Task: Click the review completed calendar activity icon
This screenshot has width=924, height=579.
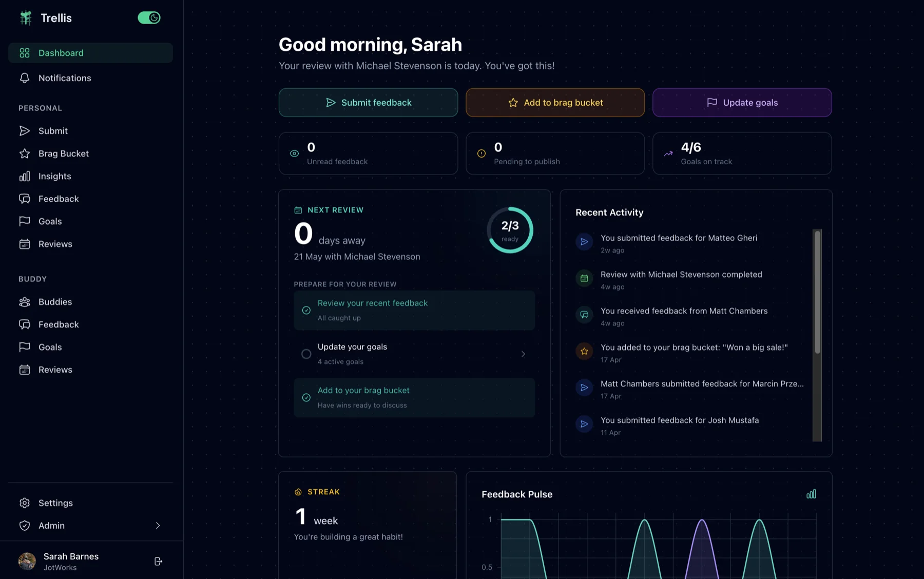Action: 584,278
